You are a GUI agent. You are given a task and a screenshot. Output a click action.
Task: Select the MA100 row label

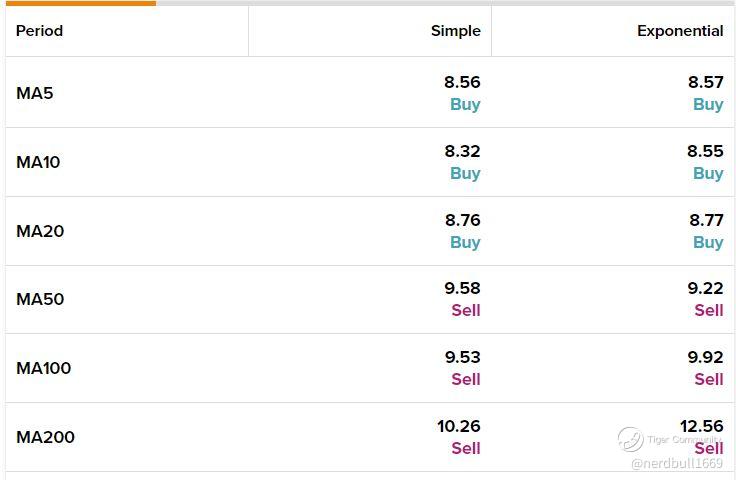point(44,368)
